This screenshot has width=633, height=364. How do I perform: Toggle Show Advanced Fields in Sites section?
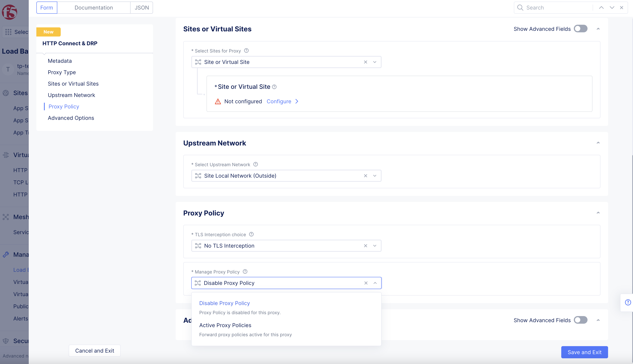580,29
